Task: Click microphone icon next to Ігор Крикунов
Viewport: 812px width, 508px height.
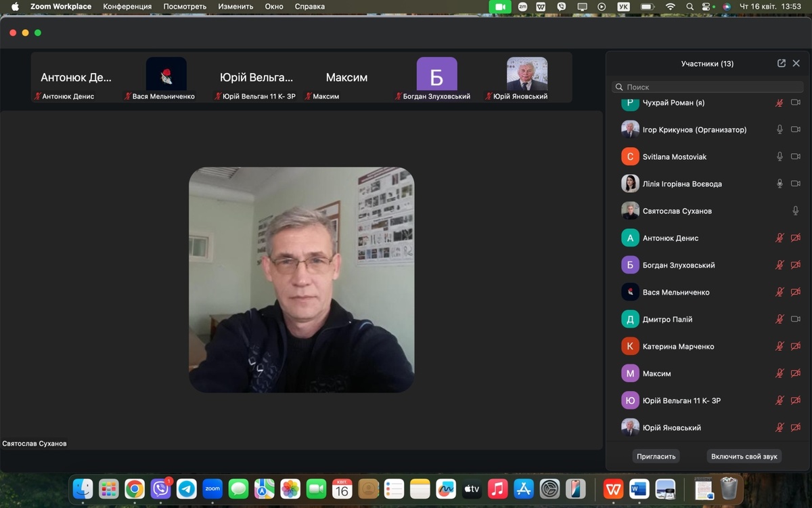Action: pyautogui.click(x=780, y=129)
